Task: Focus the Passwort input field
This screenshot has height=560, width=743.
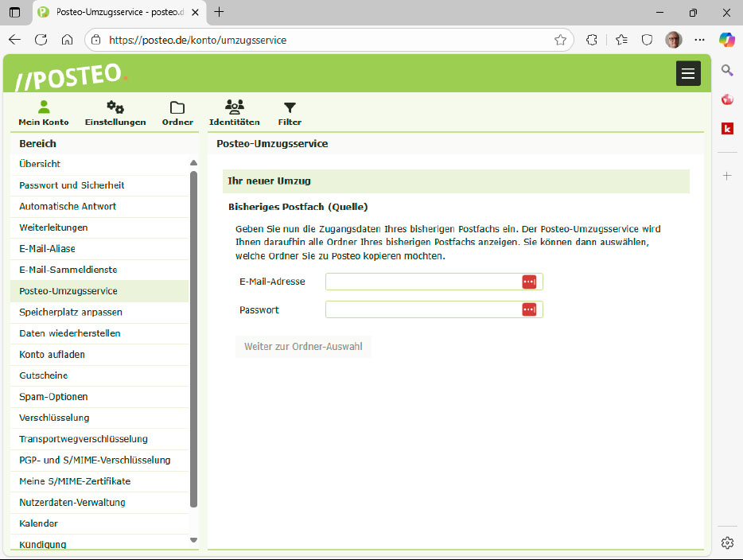Action: tap(422, 309)
